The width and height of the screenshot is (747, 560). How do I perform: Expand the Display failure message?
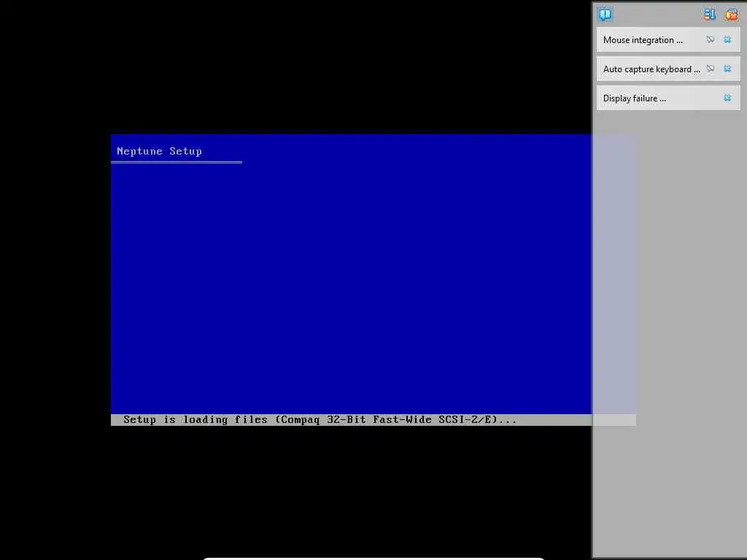pyautogui.click(x=634, y=98)
